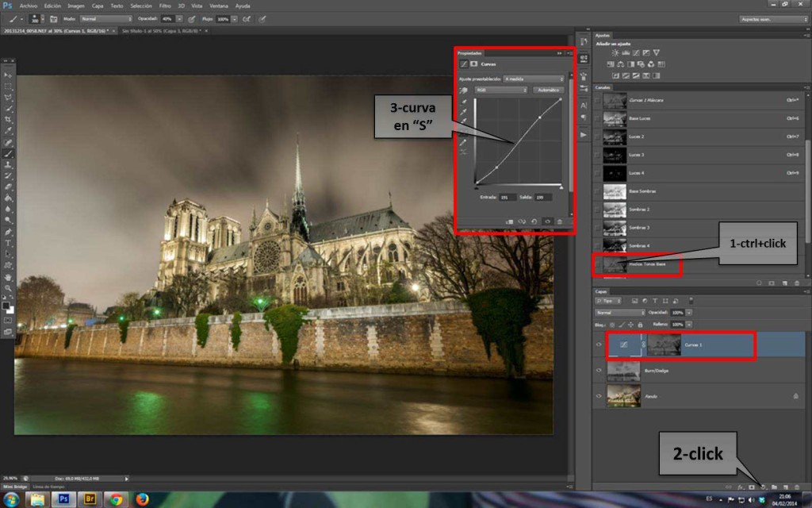Open the Filtro menu
The image size is (812, 508).
(165, 6)
